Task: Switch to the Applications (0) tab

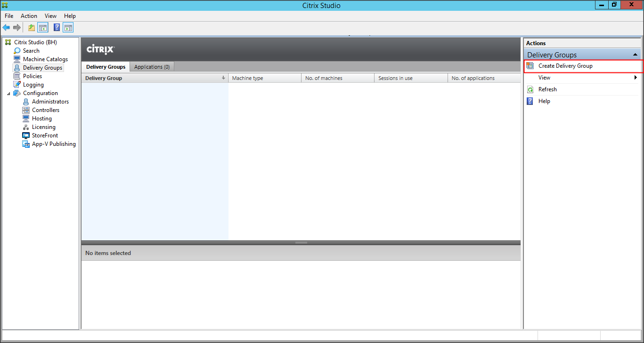Action: click(152, 67)
